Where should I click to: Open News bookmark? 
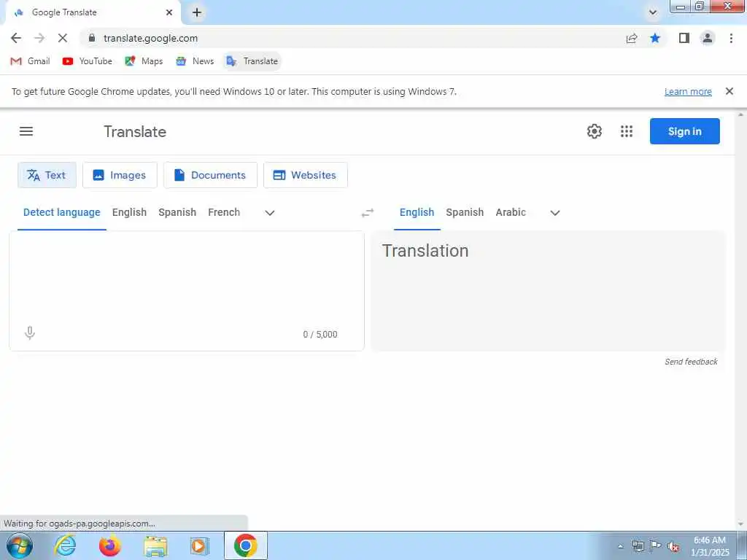[x=195, y=61]
